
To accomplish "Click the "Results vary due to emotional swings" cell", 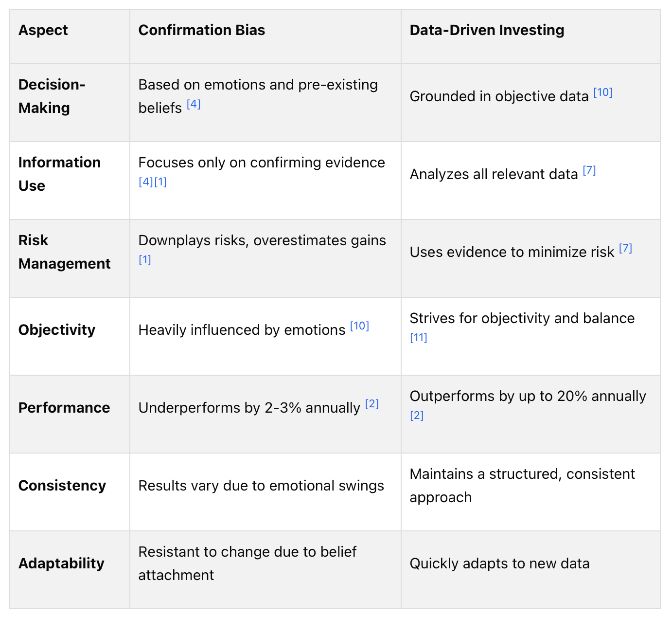I will (x=261, y=486).
